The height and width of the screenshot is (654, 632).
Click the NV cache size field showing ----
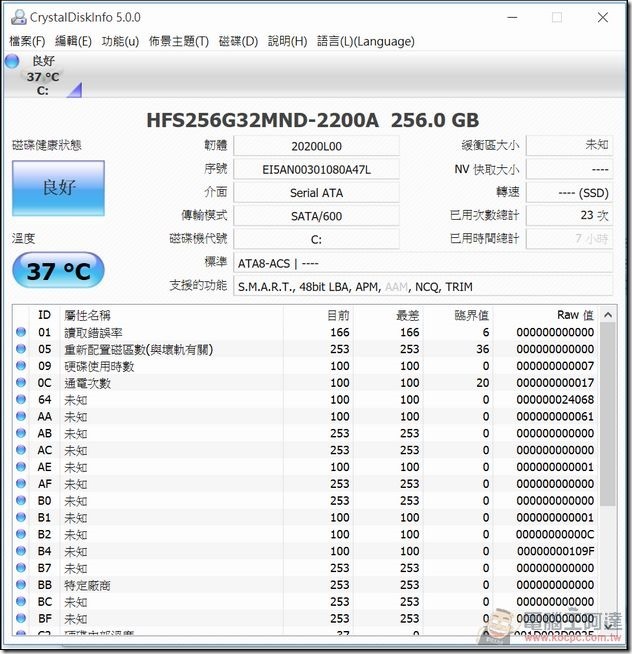point(569,169)
